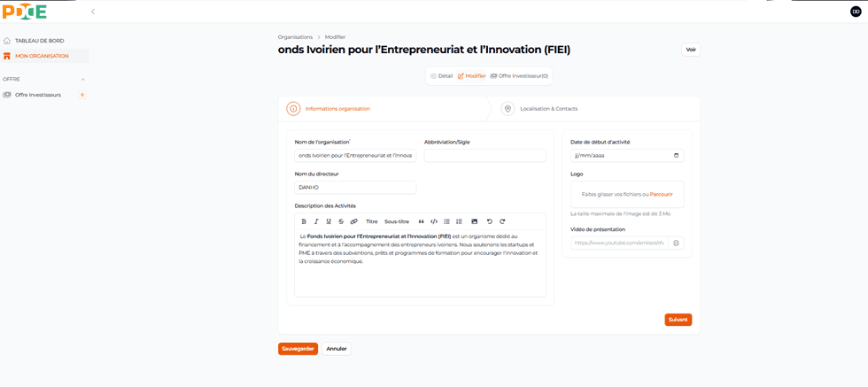The width and height of the screenshot is (868, 387).
Task: Collapse the sidebar with the chevron arrow
Action: click(93, 12)
